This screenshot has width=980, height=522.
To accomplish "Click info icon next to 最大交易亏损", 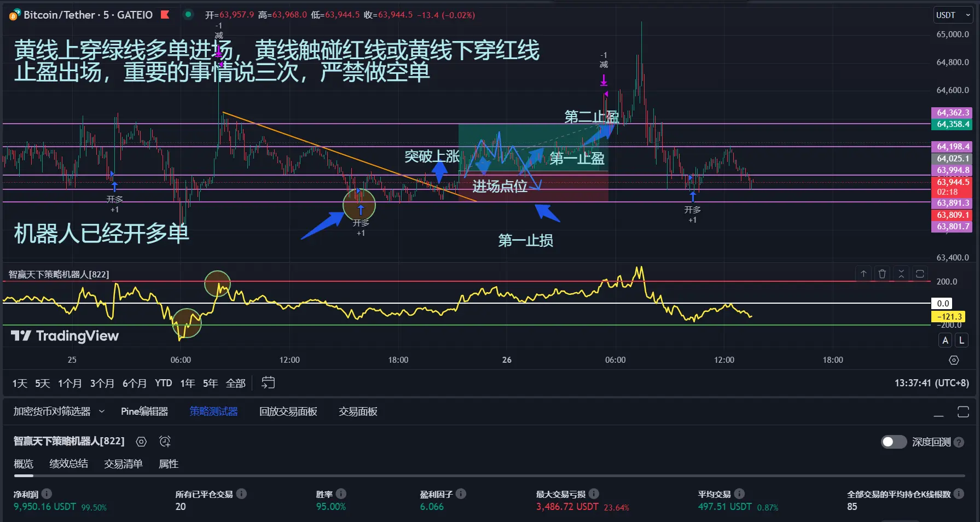I will 594,494.
